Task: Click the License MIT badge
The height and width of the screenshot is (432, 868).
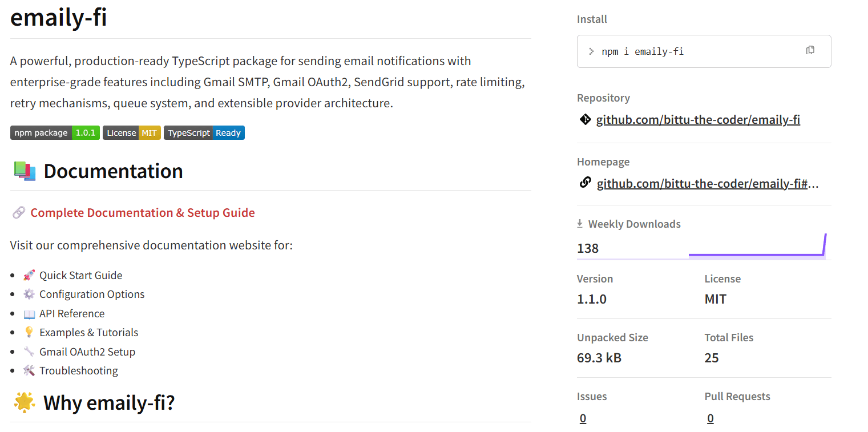Action: click(x=132, y=133)
